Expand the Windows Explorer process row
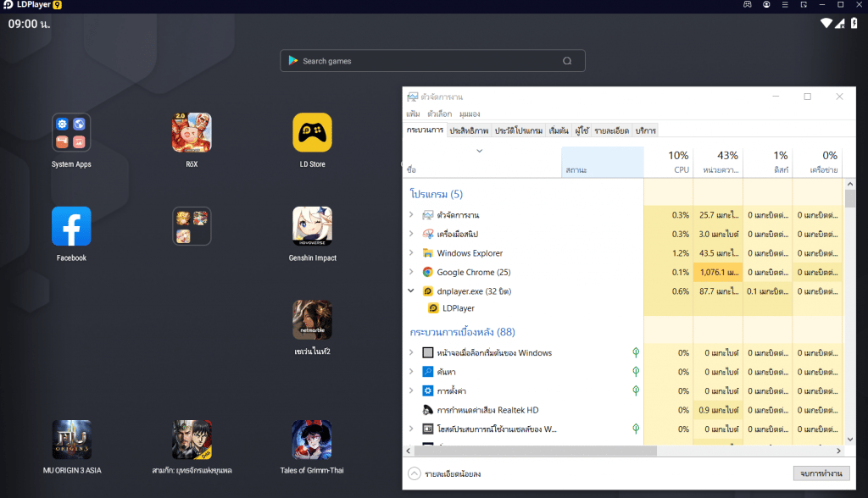Image resolution: width=868 pixels, height=498 pixels. (411, 252)
